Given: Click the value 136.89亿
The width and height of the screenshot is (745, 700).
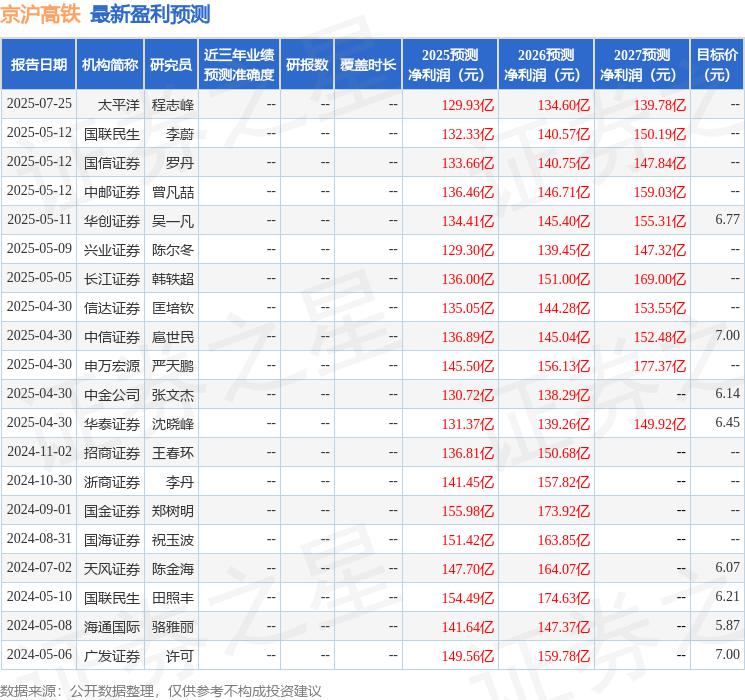Looking at the screenshot, I should [x=468, y=337].
